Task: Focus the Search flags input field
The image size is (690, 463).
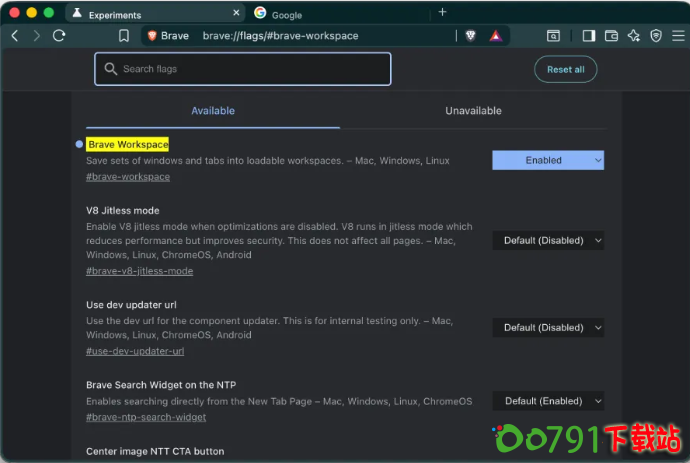Action: (243, 69)
